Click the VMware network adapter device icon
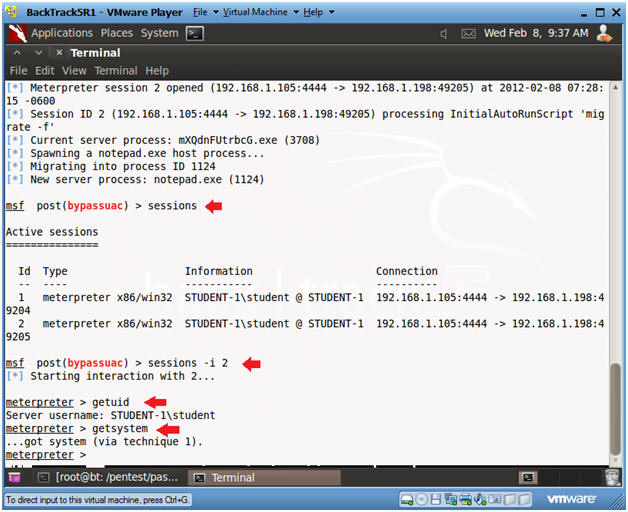 (x=451, y=499)
